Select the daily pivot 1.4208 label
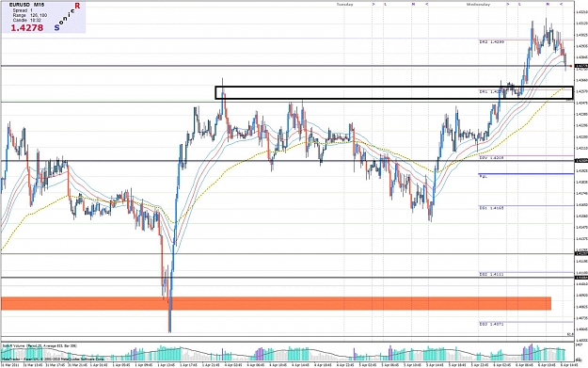The image size is (588, 368). (492, 157)
